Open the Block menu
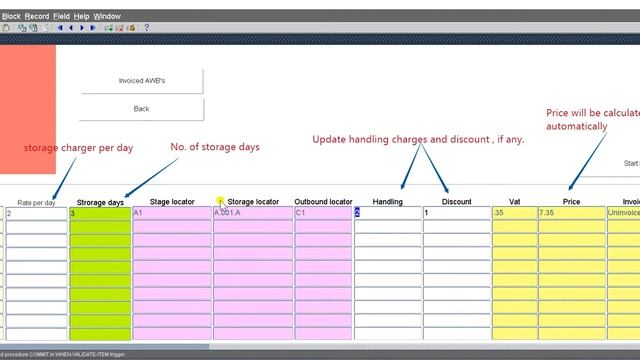This screenshot has height=360, width=640. pyautogui.click(x=11, y=16)
